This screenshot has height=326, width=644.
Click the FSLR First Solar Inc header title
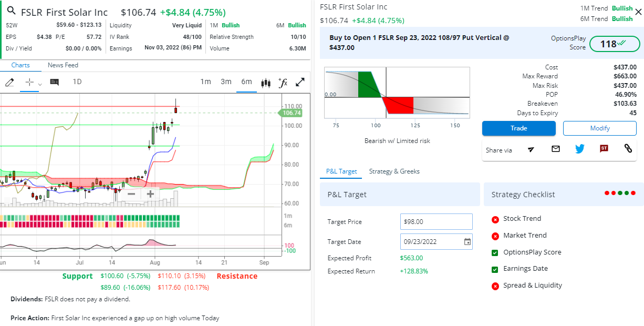[x=65, y=12]
